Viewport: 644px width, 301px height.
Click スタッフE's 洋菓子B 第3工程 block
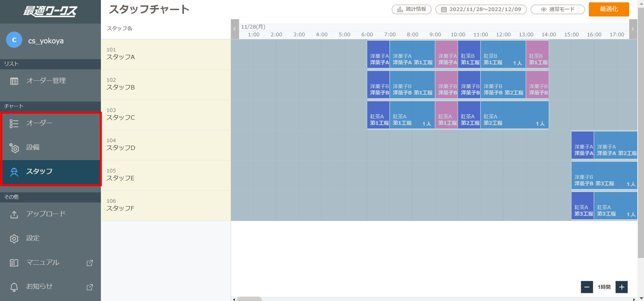click(604, 175)
